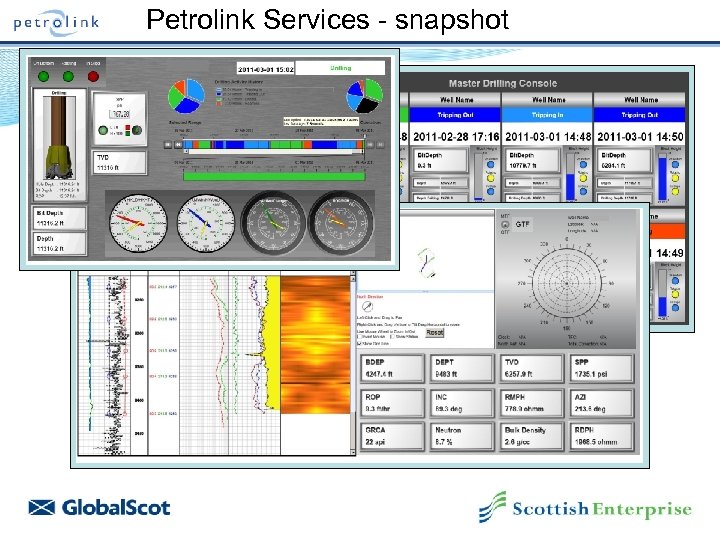The height and width of the screenshot is (540, 720).
Task: Click Well Name header of the Tripping In column
Action: [x=548, y=100]
